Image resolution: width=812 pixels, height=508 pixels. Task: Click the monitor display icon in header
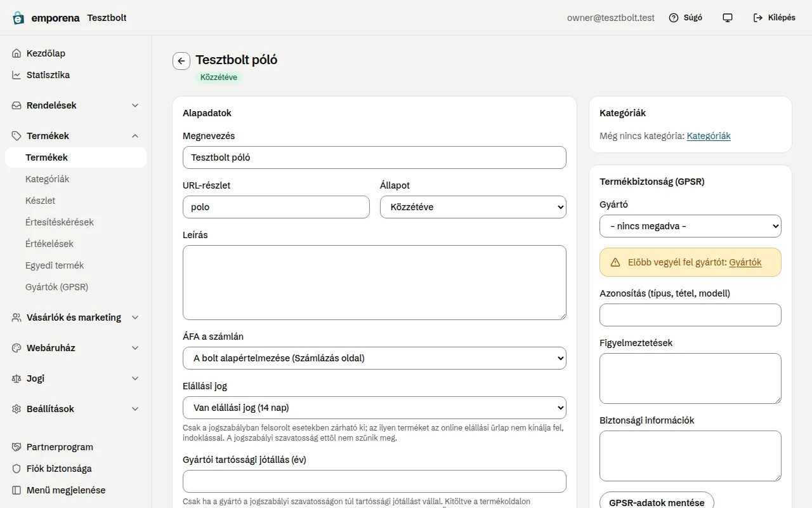point(728,18)
